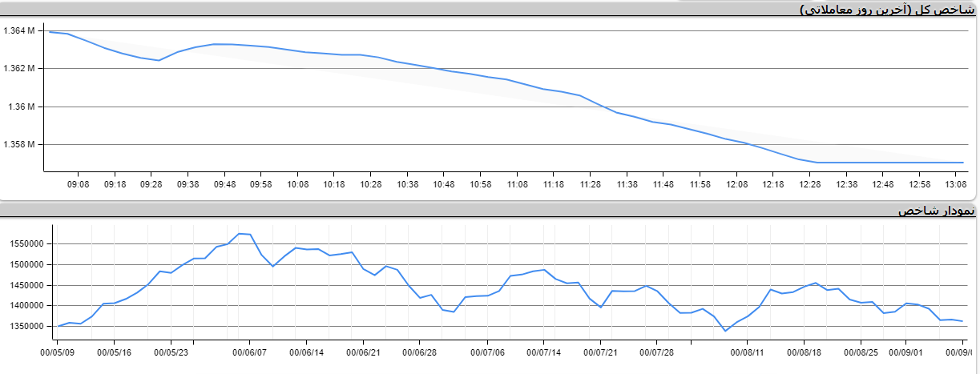This screenshot has height=374, width=980.
Task: Click the "شاخص کل (آخرین روز معاملاتی)" panel title
Action: pos(887,10)
